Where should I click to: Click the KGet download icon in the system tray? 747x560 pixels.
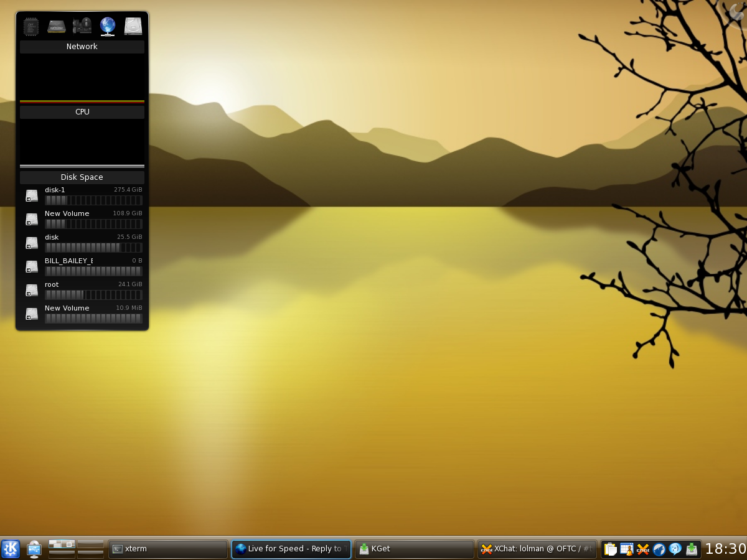692,549
